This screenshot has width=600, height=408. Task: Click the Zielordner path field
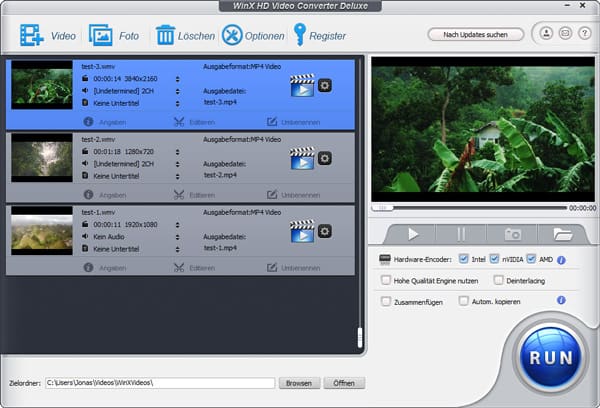[x=160, y=383]
